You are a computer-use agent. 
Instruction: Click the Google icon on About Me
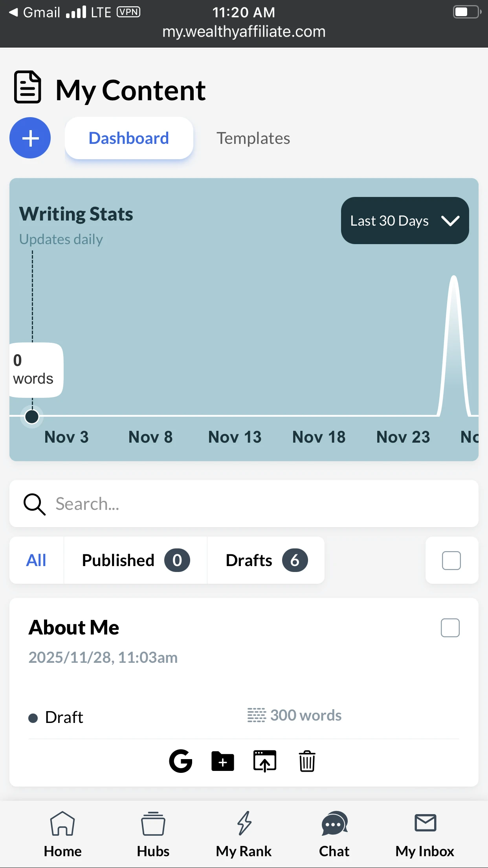click(x=181, y=761)
